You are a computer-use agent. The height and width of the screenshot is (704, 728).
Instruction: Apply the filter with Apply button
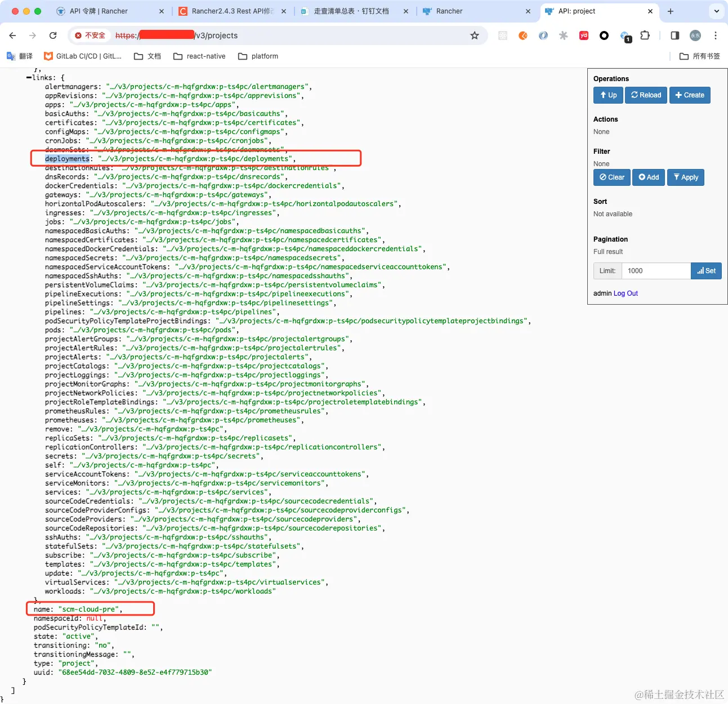pyautogui.click(x=686, y=177)
